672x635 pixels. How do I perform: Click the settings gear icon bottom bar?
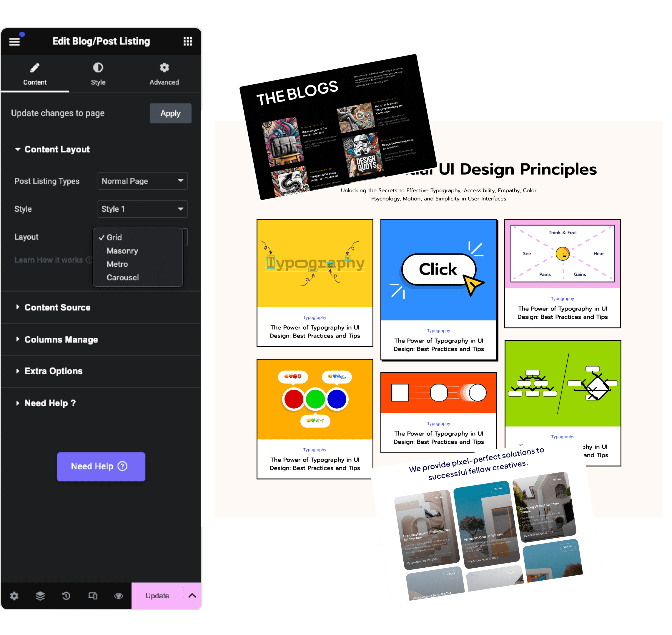[15, 595]
